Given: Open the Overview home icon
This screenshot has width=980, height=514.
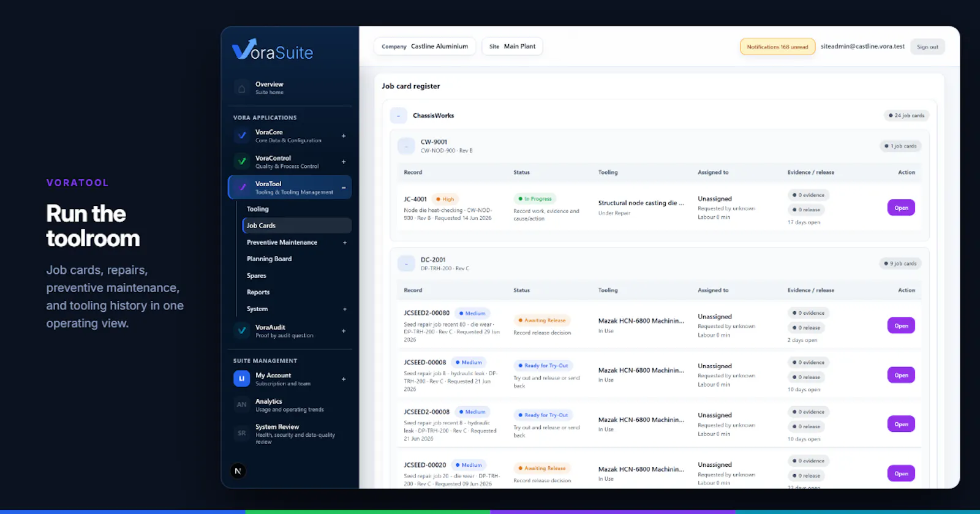Looking at the screenshot, I should 242,88.
